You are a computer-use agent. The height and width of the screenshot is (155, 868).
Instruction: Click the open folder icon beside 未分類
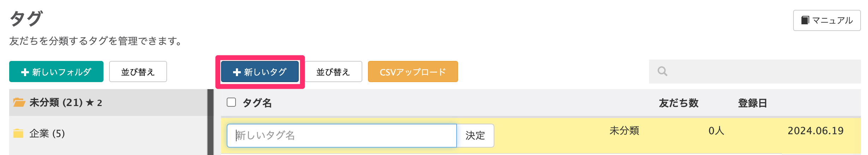(19, 103)
